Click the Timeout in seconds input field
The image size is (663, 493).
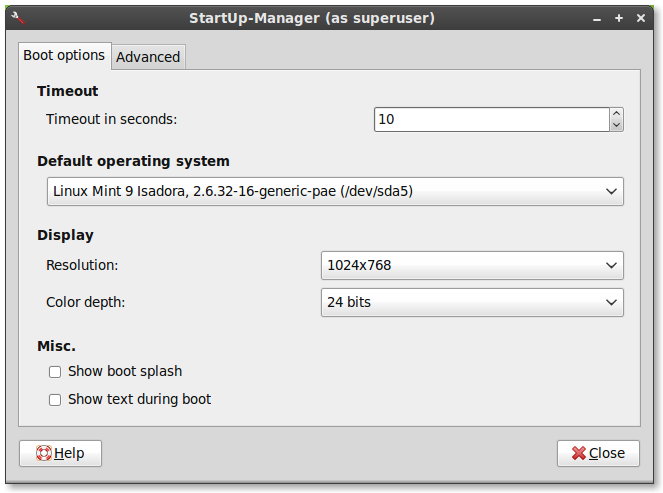[492, 119]
